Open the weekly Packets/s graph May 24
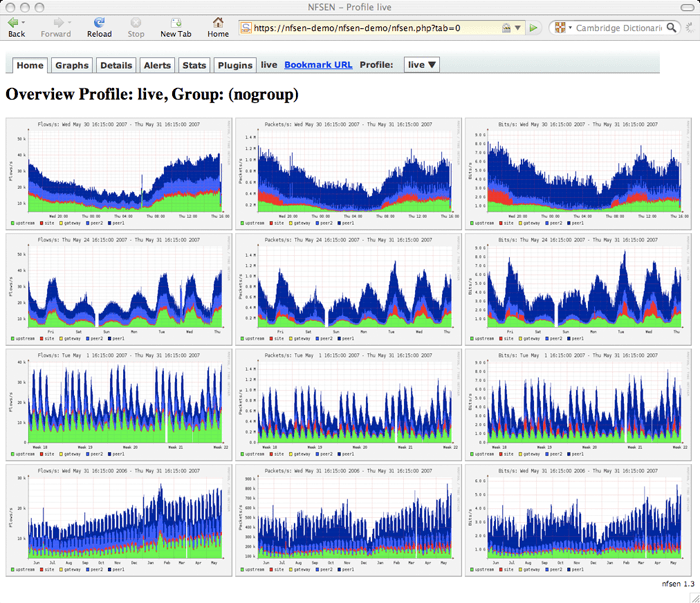This screenshot has width=700, height=603. pos(348,289)
